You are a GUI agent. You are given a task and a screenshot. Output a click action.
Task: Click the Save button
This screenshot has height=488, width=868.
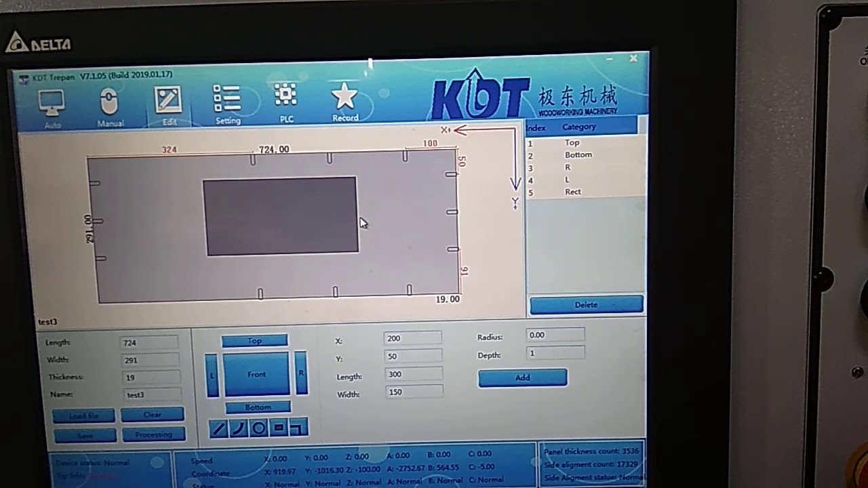[x=85, y=436]
